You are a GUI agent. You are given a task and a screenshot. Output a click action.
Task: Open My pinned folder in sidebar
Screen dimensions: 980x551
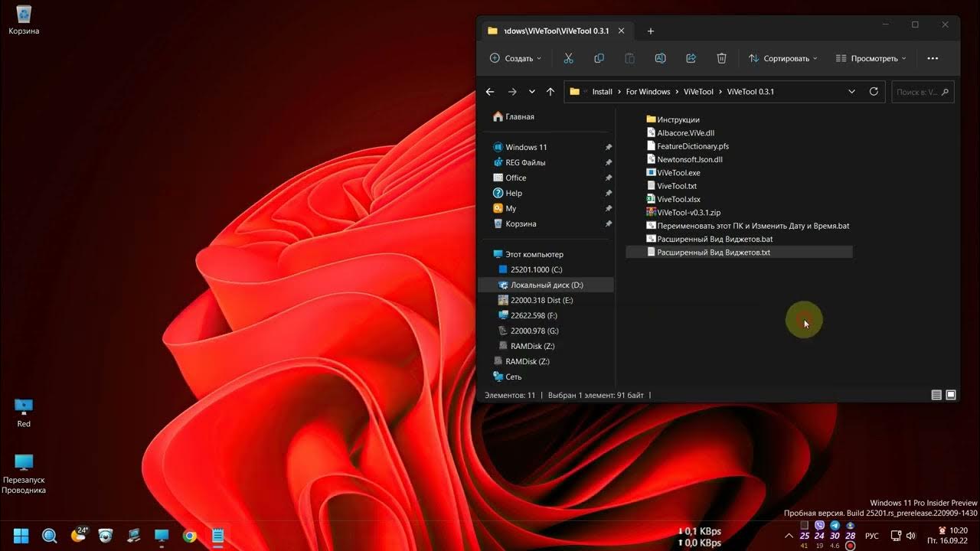[505, 208]
